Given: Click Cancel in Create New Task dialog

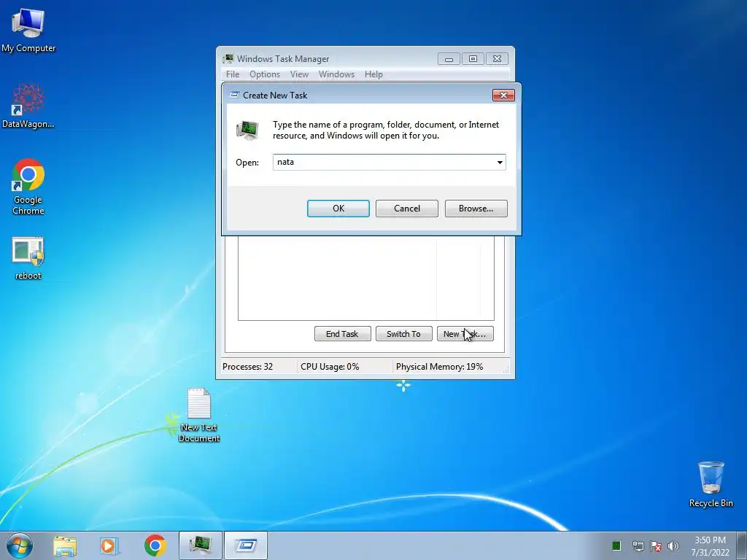Looking at the screenshot, I should point(407,209).
